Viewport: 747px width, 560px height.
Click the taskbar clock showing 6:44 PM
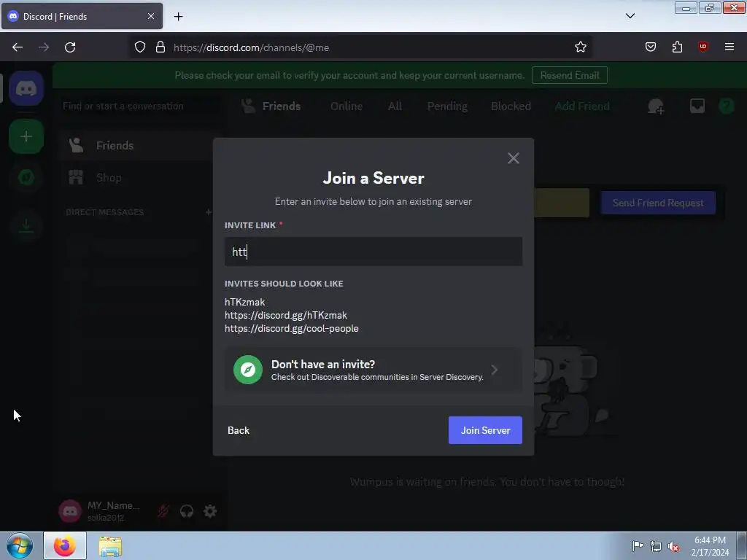coord(710,546)
